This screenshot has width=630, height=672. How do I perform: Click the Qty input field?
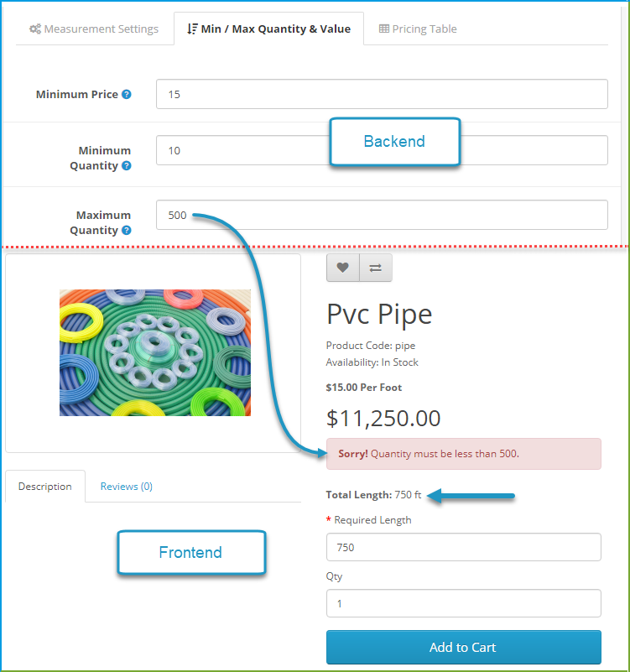tap(463, 603)
